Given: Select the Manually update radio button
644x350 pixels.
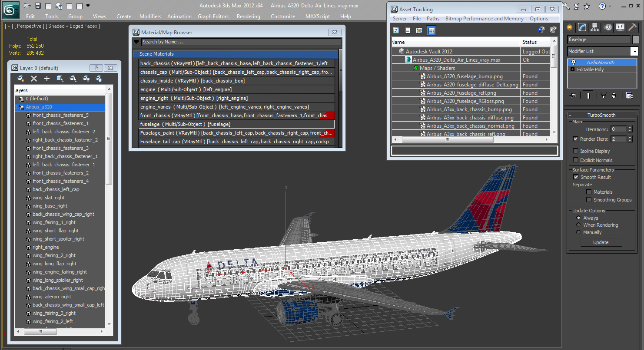Looking at the screenshot, I should 578,232.
